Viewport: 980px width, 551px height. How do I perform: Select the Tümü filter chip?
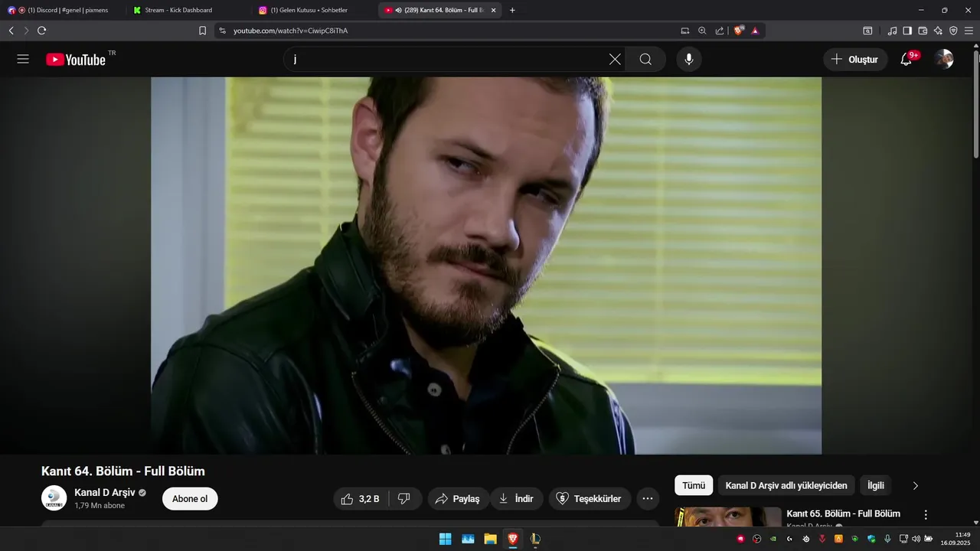(x=694, y=485)
